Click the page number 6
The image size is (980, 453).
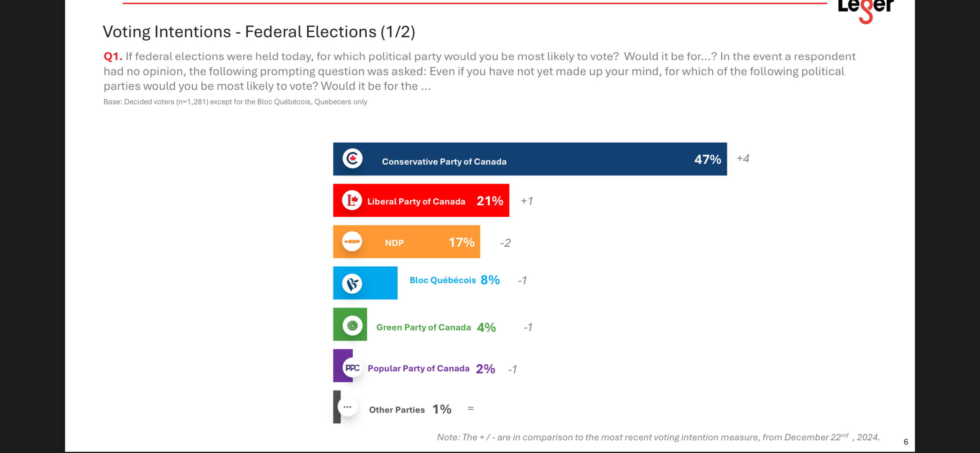906,442
